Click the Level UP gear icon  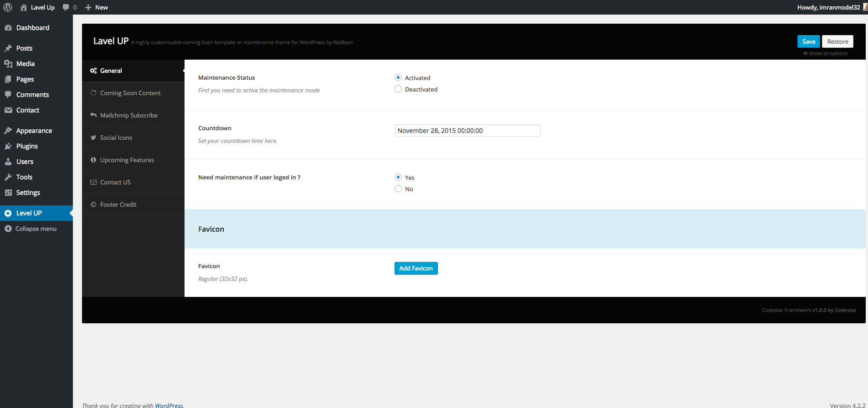(x=8, y=213)
